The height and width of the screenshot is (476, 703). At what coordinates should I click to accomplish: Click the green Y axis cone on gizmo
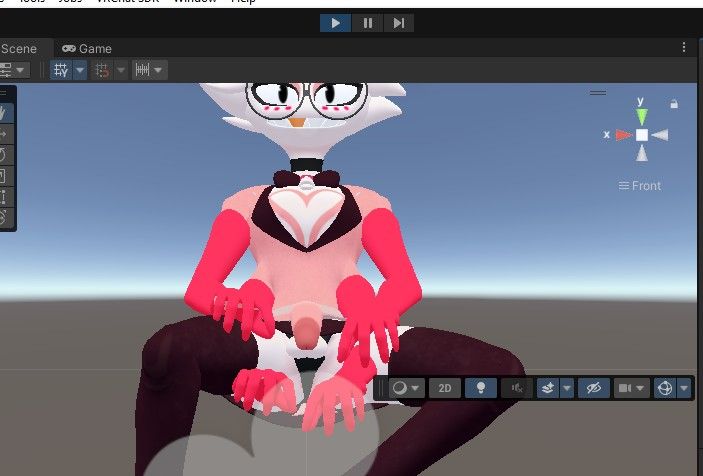642,117
